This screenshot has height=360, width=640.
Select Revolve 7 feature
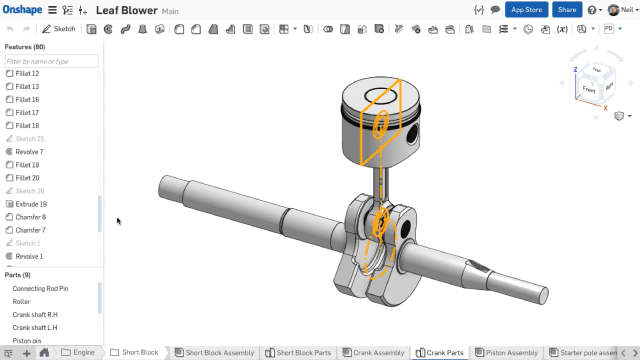point(29,152)
